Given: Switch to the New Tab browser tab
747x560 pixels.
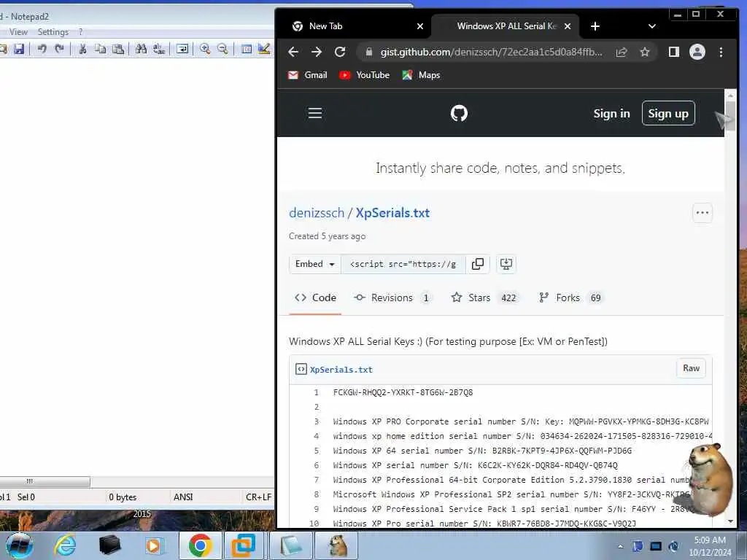Looking at the screenshot, I should pos(355,26).
